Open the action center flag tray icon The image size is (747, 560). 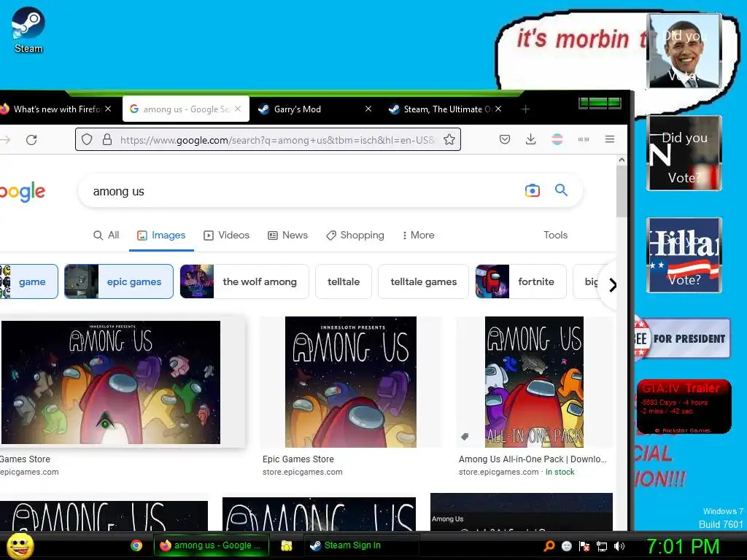coord(584,546)
